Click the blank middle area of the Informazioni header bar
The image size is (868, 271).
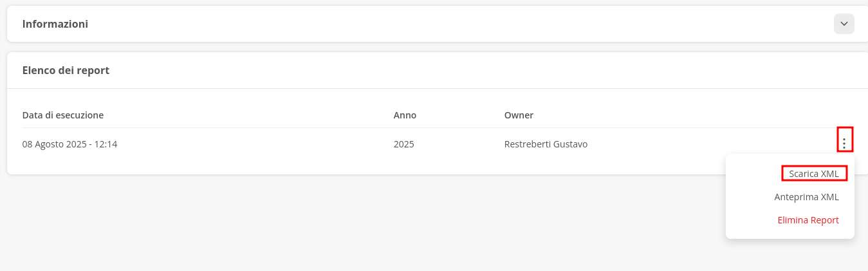click(450, 24)
